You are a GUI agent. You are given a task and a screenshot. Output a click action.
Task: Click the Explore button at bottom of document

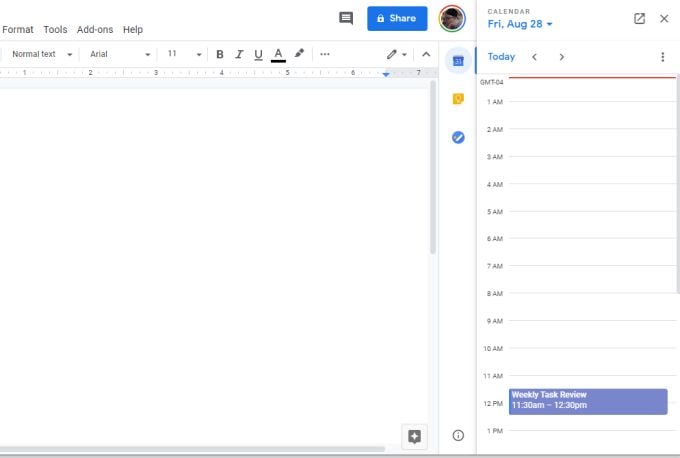414,437
